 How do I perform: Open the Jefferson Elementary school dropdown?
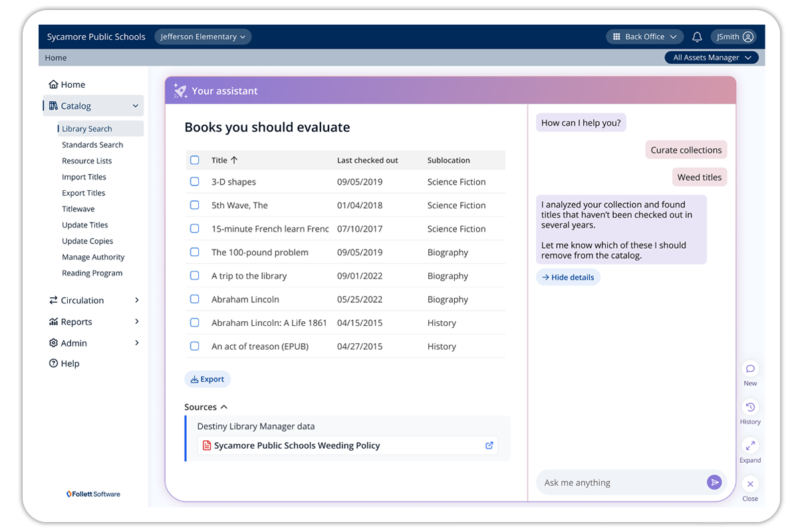coord(203,37)
